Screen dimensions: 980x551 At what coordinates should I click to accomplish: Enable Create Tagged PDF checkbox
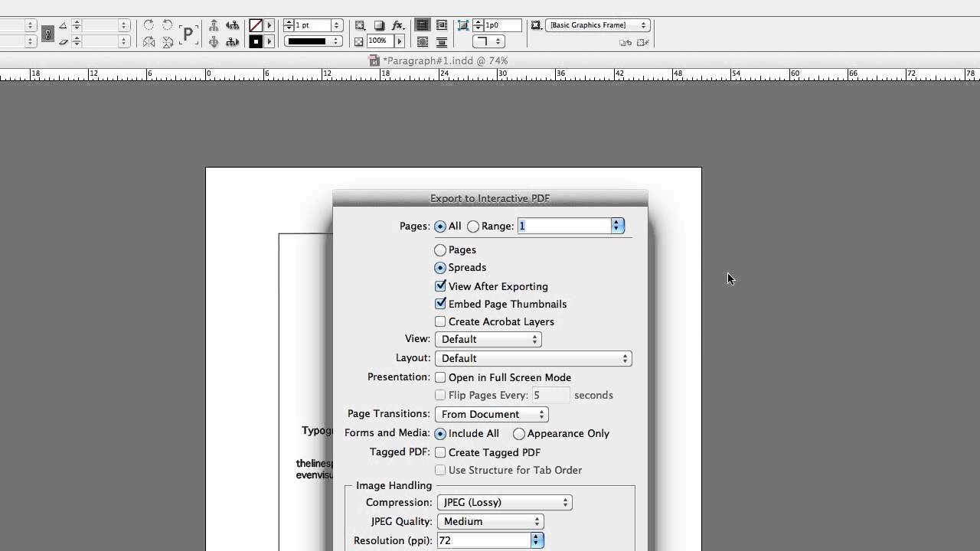[440, 452]
